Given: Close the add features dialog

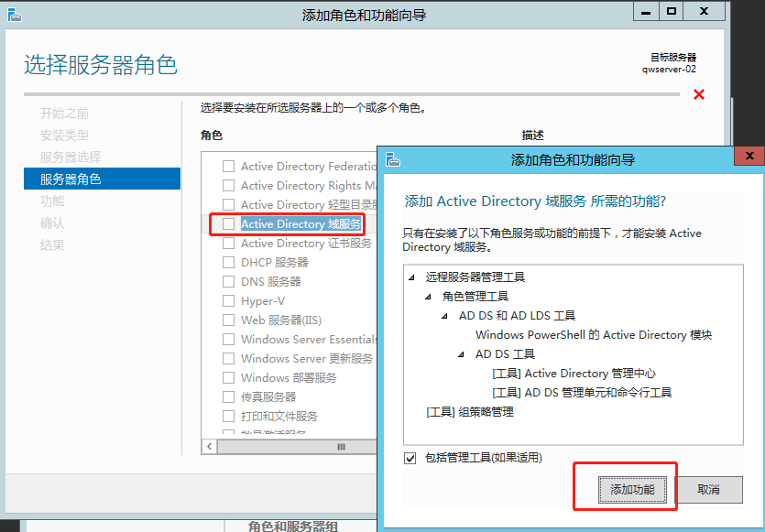Looking at the screenshot, I should [x=749, y=156].
